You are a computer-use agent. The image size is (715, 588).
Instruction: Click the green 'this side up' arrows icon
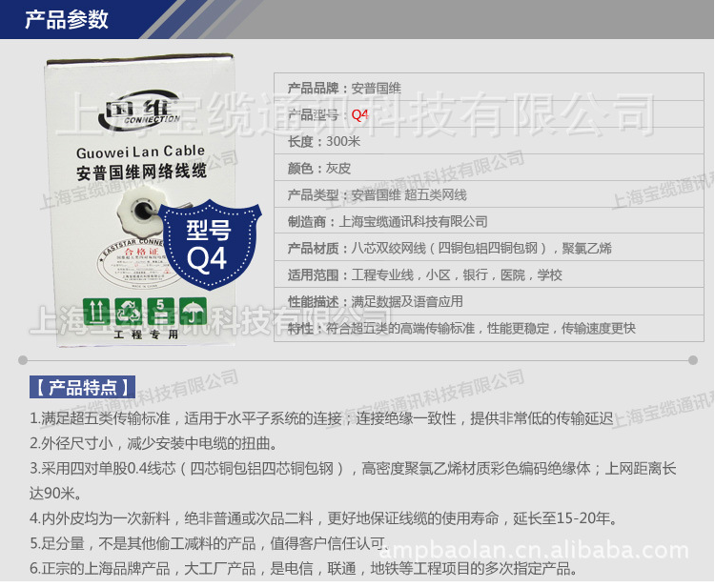(x=96, y=312)
